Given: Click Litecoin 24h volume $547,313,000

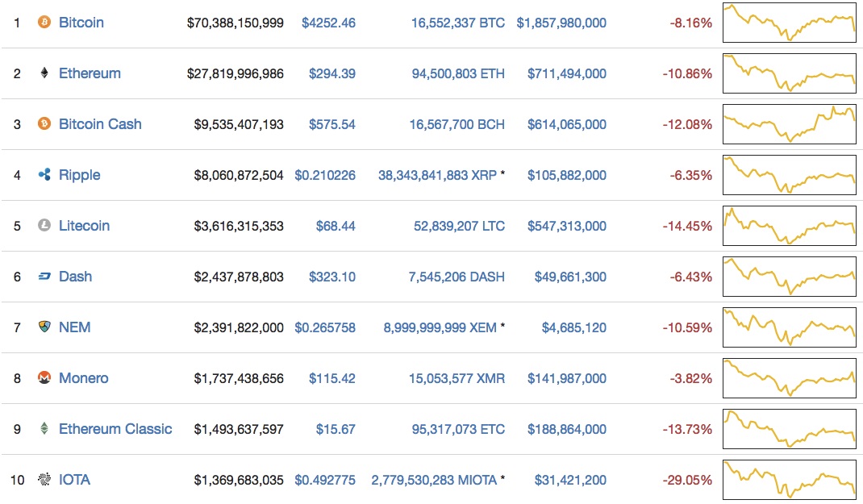Looking at the screenshot, I should [567, 226].
